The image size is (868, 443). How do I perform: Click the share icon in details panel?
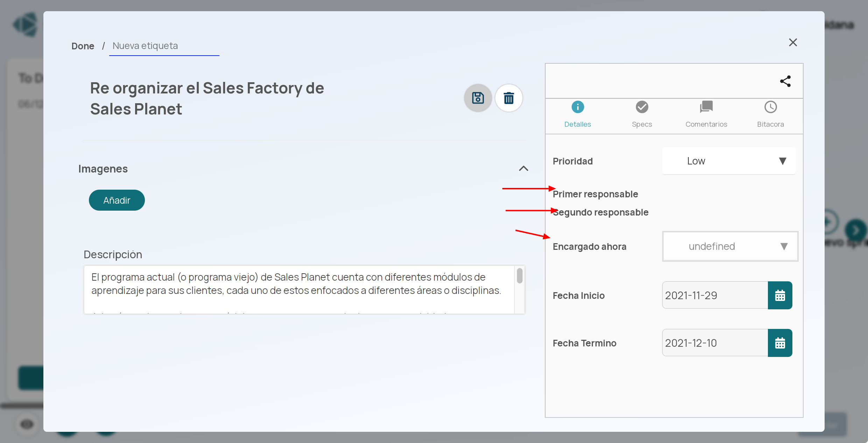click(785, 81)
